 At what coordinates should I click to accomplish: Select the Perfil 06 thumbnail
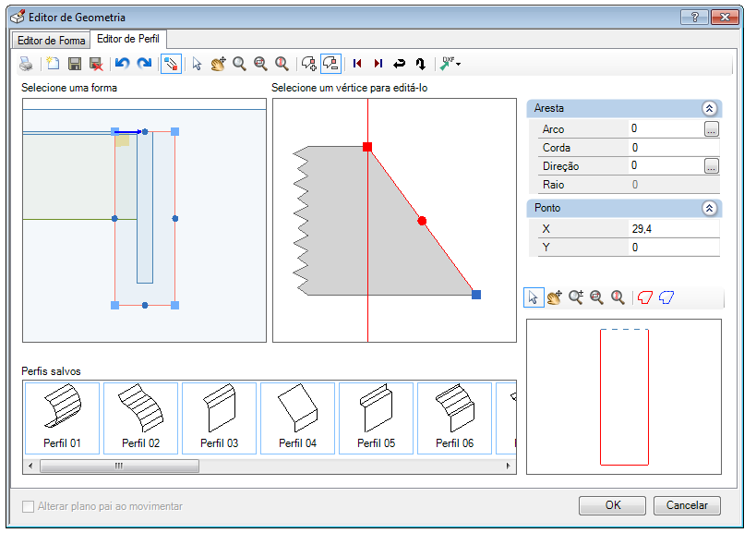[455, 418]
